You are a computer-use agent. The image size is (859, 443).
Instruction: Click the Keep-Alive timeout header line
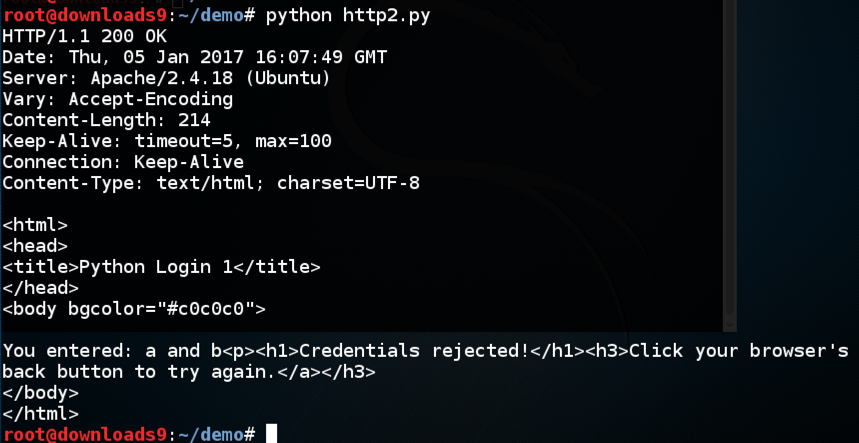(x=167, y=141)
